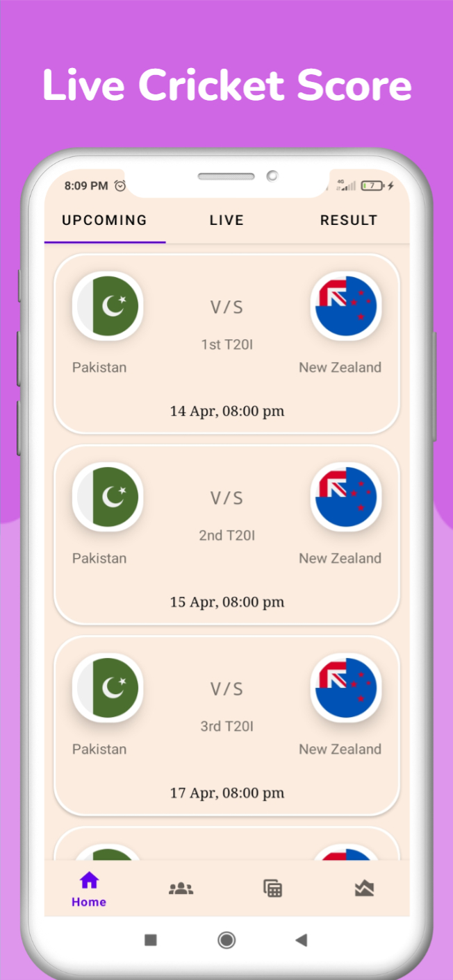Tap the Android home circle button
Viewport: 453px width, 980px height.
coord(226,940)
